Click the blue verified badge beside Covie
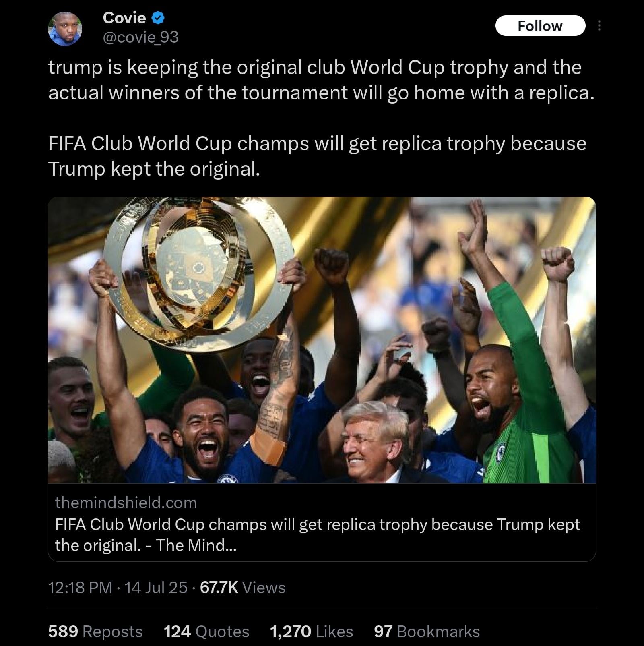This screenshot has height=646, width=644. 158,18
